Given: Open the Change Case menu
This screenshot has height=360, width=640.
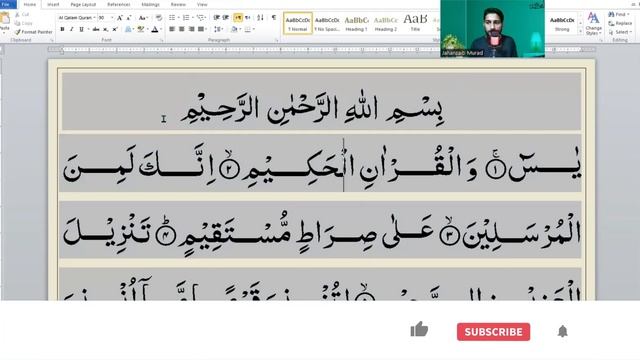Looking at the screenshot, I should (x=142, y=18).
